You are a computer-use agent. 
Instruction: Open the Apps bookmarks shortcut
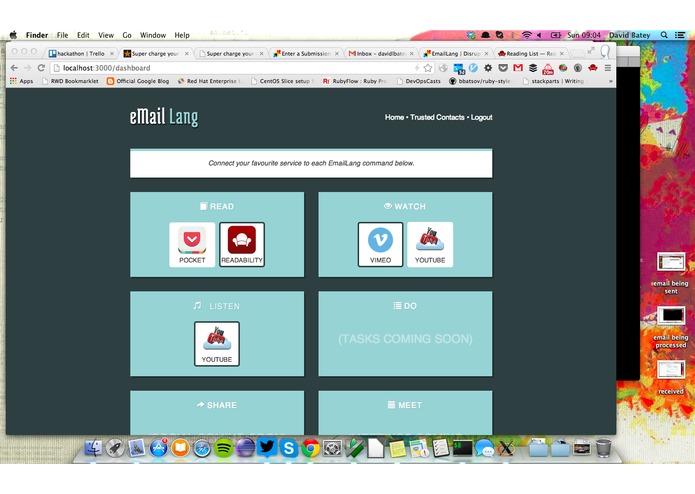coord(21,81)
